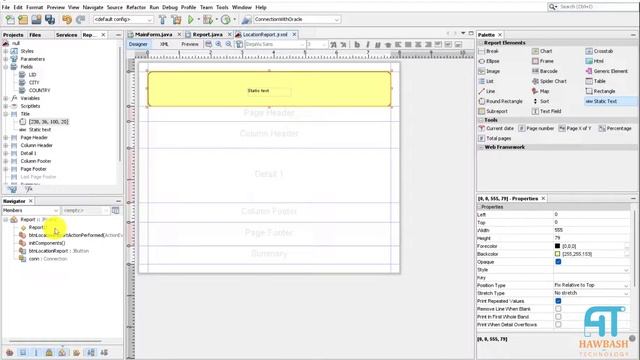Toggle bold formatting in report toolbar
This screenshot has width=640, height=360.
(357, 44)
